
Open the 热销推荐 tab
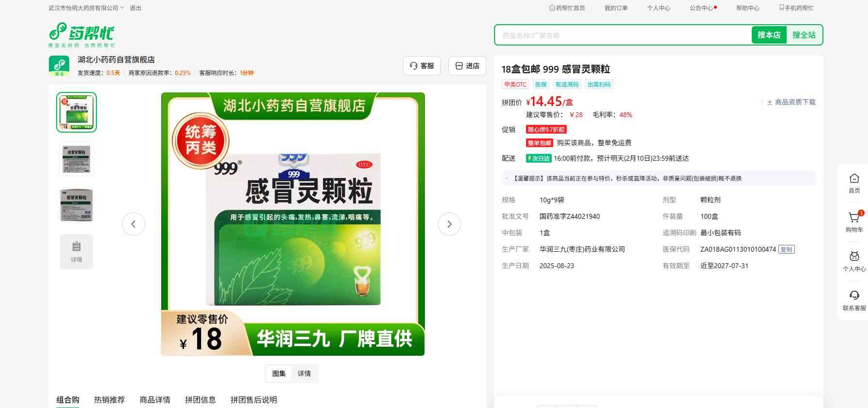point(109,400)
